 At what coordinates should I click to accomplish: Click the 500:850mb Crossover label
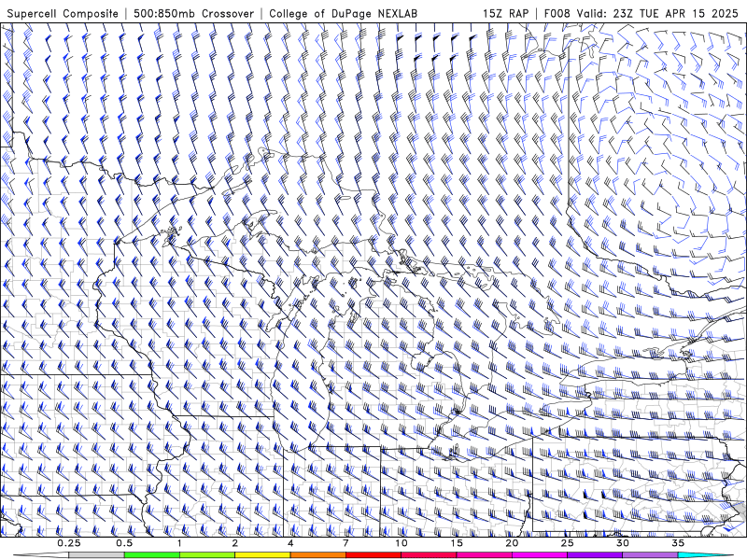point(194,13)
